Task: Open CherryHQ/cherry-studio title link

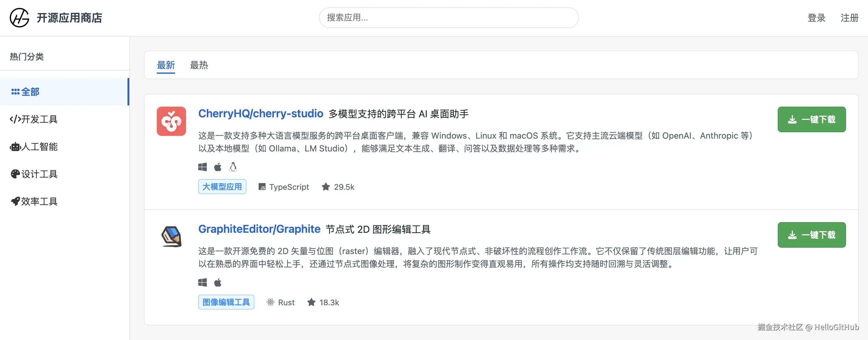Action: [260, 114]
